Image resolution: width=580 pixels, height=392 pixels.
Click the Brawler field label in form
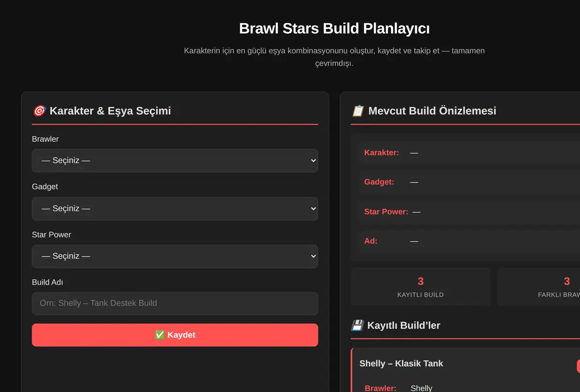point(45,139)
